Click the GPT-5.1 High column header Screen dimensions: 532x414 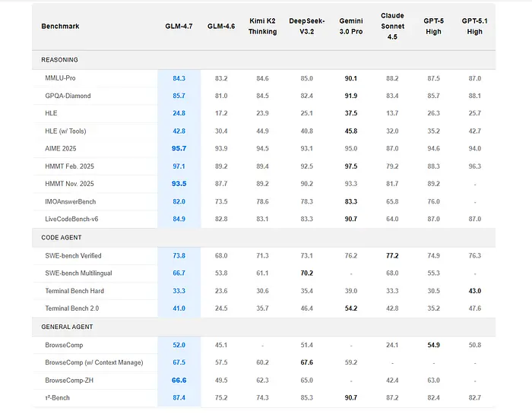(x=474, y=27)
